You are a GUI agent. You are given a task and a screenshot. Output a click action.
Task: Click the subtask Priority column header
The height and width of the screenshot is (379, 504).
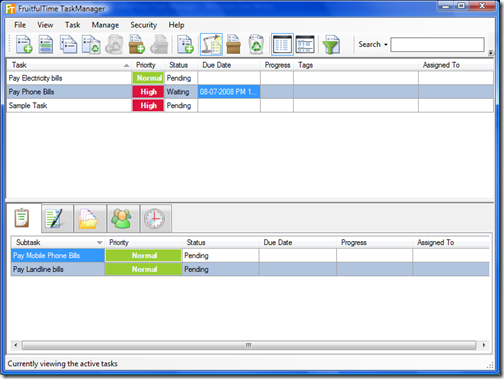(x=143, y=242)
